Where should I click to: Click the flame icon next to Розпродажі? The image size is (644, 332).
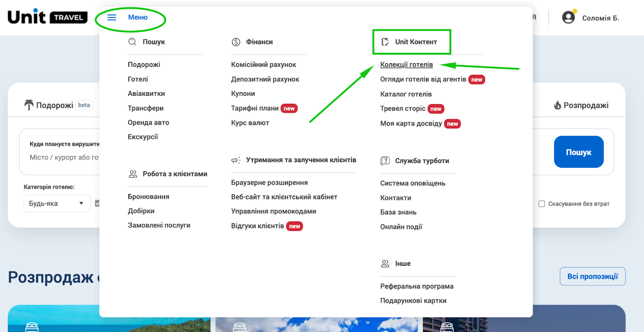click(x=557, y=105)
